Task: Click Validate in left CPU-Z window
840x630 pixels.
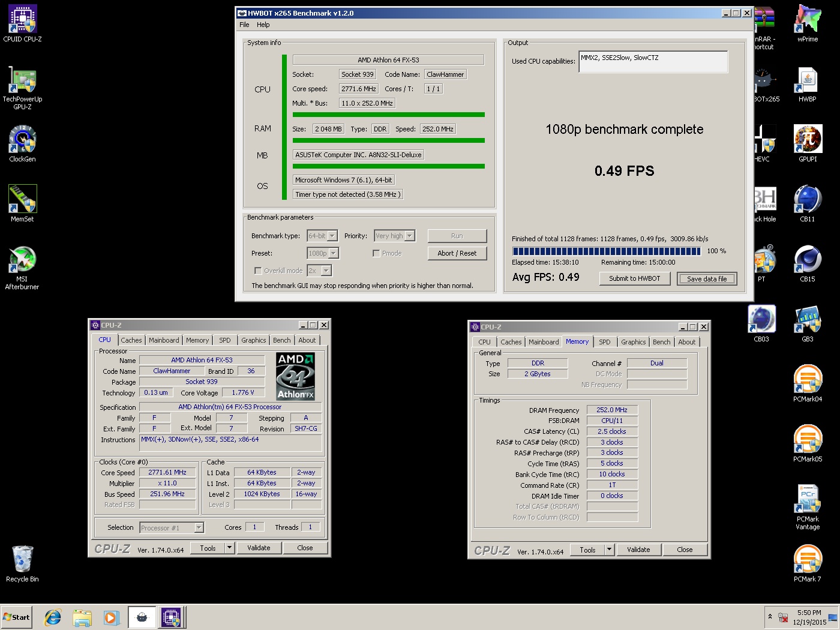Action: 259,548
